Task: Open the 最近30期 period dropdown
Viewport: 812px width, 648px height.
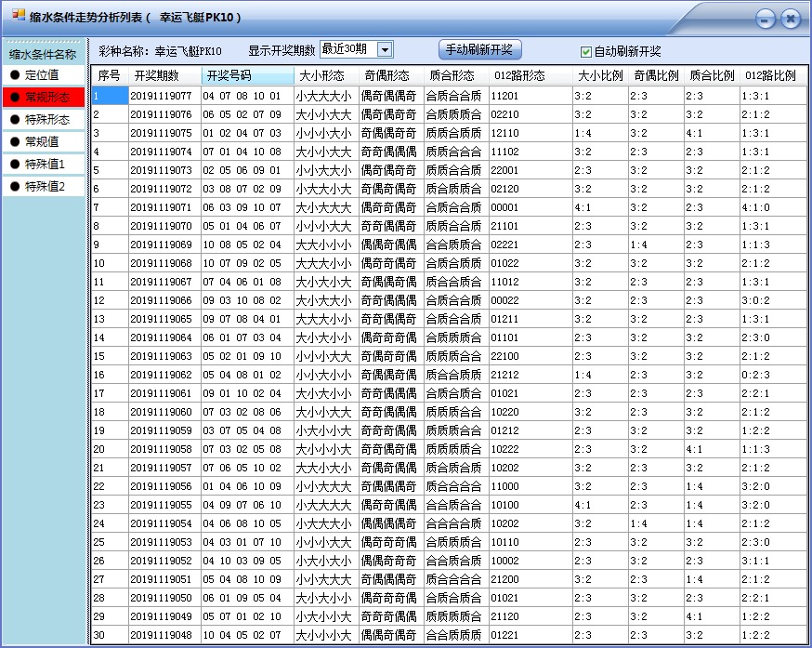Action: (348, 49)
